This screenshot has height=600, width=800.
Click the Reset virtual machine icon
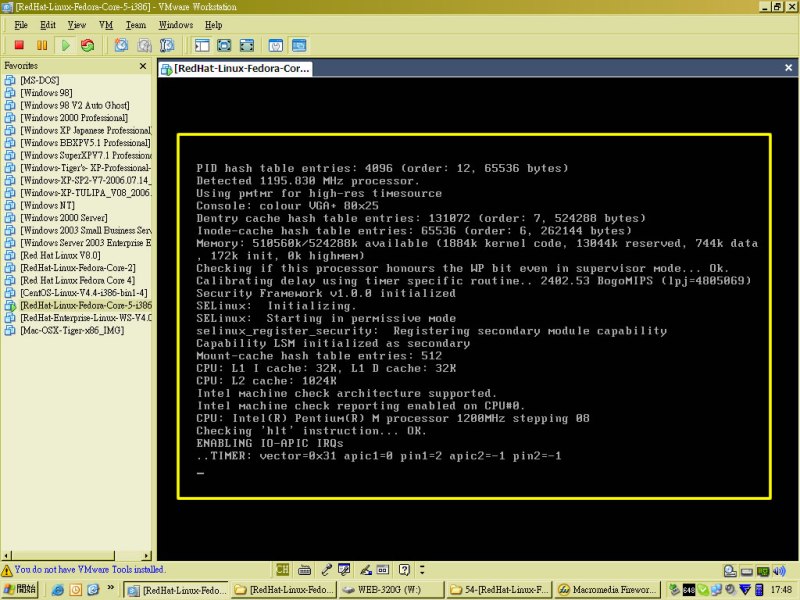[88, 45]
